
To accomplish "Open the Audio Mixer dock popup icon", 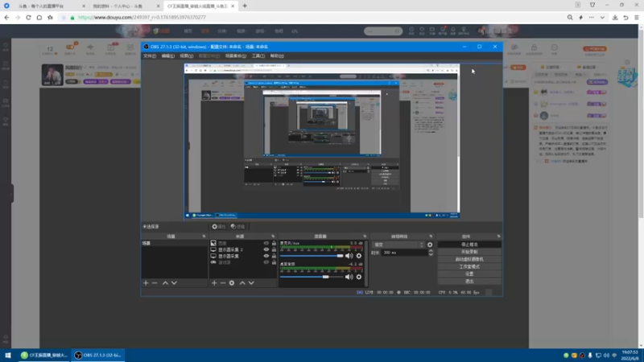I will (x=365, y=237).
